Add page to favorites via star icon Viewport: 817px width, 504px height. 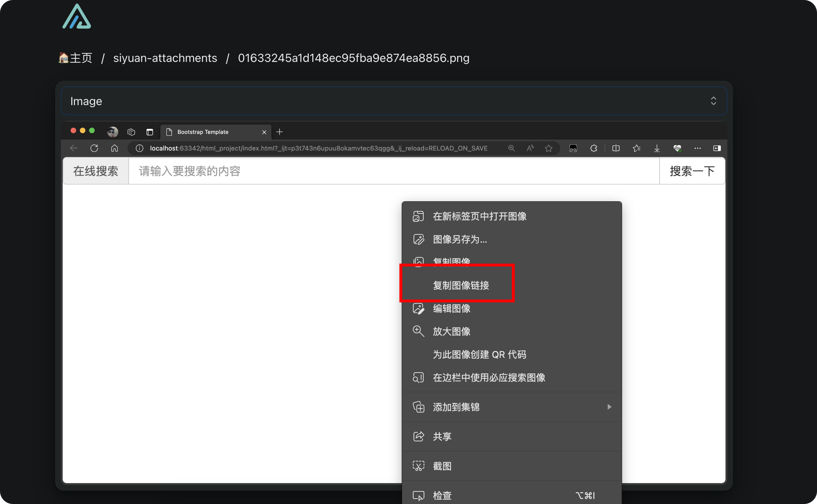point(549,148)
